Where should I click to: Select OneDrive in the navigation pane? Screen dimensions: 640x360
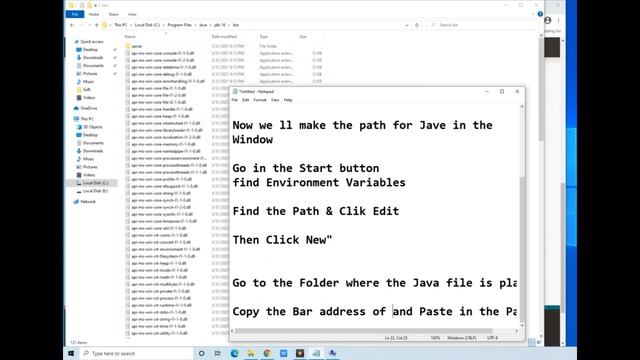(89, 108)
